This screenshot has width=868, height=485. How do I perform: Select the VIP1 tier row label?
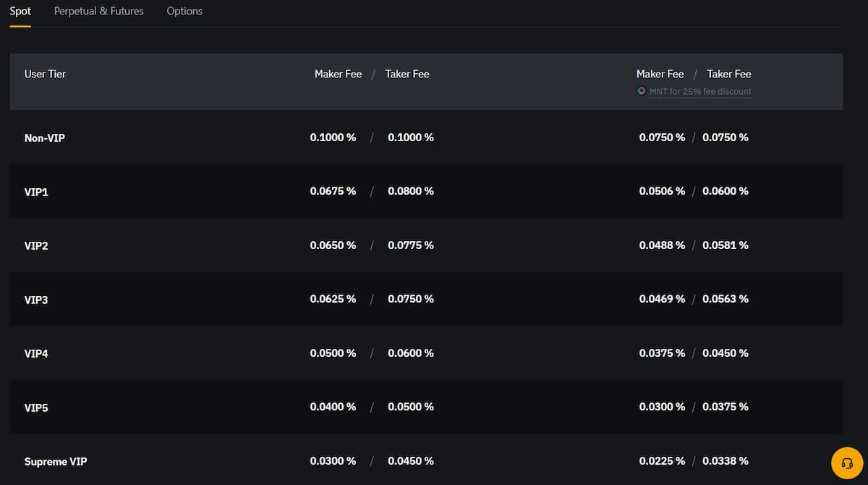click(x=36, y=192)
